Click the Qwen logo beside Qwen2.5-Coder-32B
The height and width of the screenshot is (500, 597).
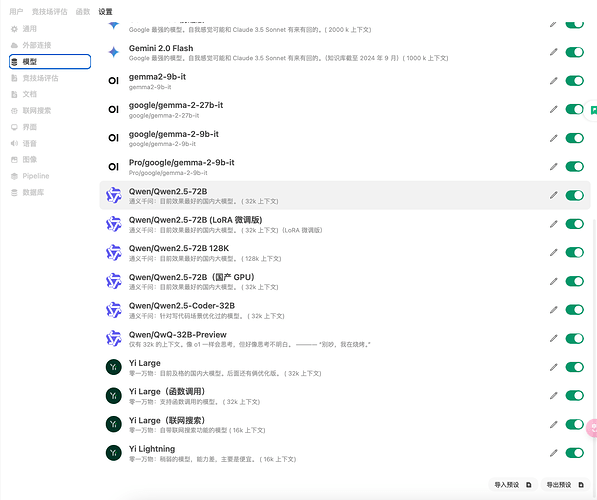click(x=113, y=310)
